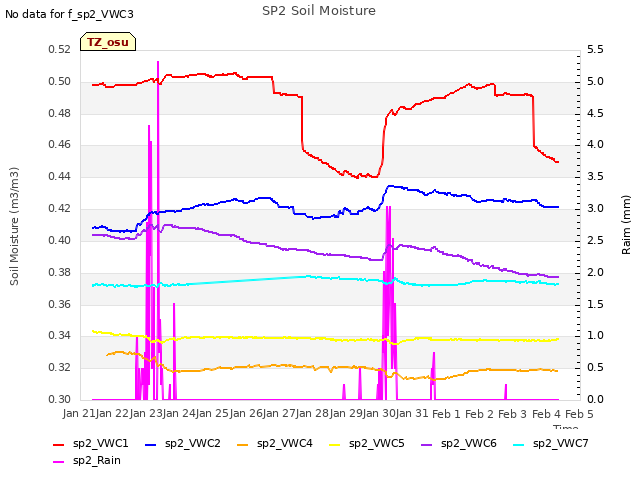The image size is (640, 480).
Task: Click the blue sp2_VWC2 legend swatch
Action: click(x=151, y=444)
